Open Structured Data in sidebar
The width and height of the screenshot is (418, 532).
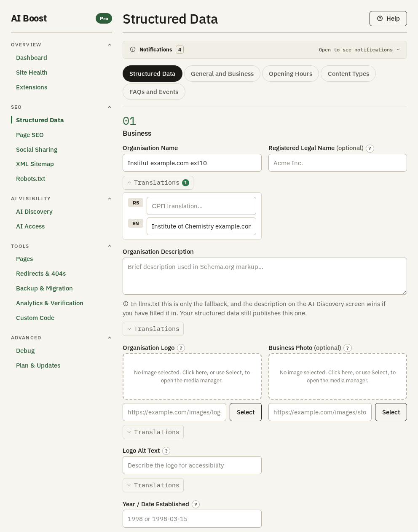click(40, 120)
